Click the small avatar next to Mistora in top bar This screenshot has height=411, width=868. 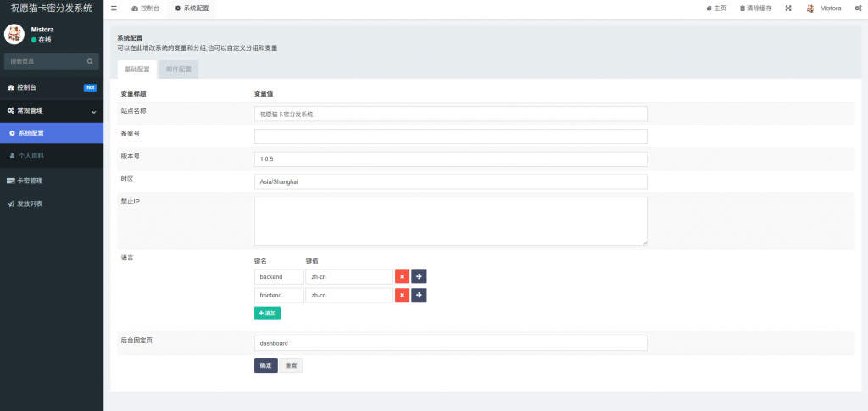(810, 8)
